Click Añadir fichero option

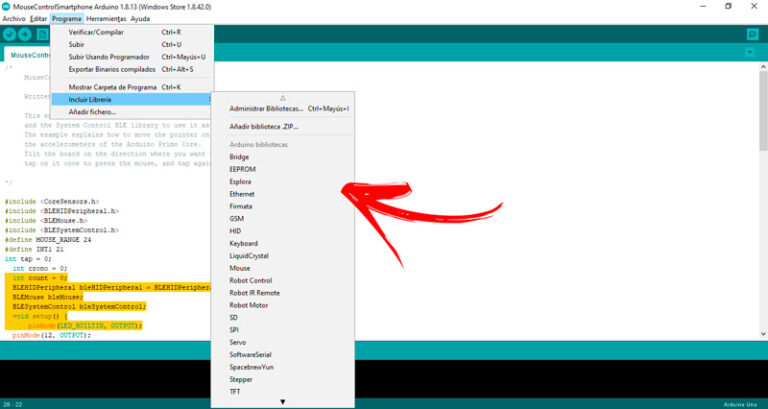tap(92, 112)
